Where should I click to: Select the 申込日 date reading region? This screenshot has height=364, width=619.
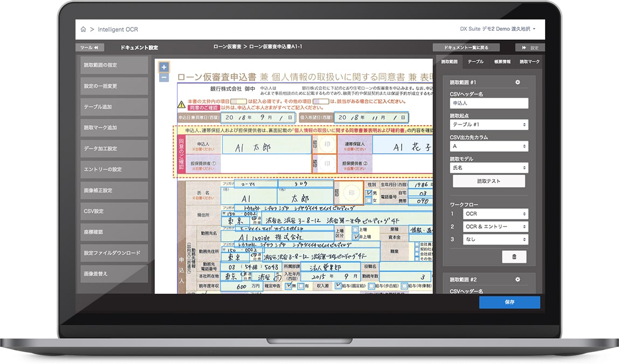coord(258,118)
